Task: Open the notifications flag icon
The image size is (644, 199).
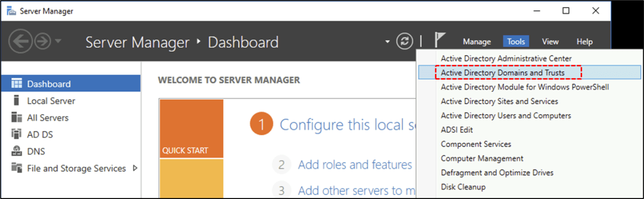Action: tap(440, 41)
